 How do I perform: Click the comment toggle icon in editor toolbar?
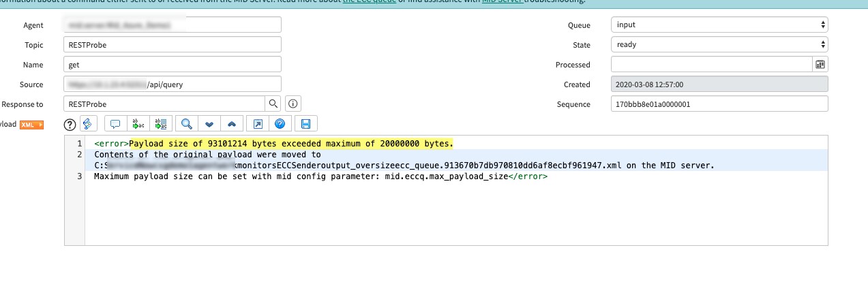coord(115,124)
